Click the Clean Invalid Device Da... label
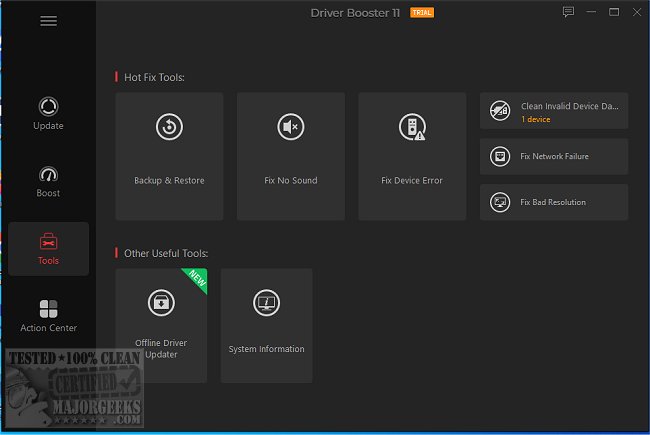 point(570,106)
